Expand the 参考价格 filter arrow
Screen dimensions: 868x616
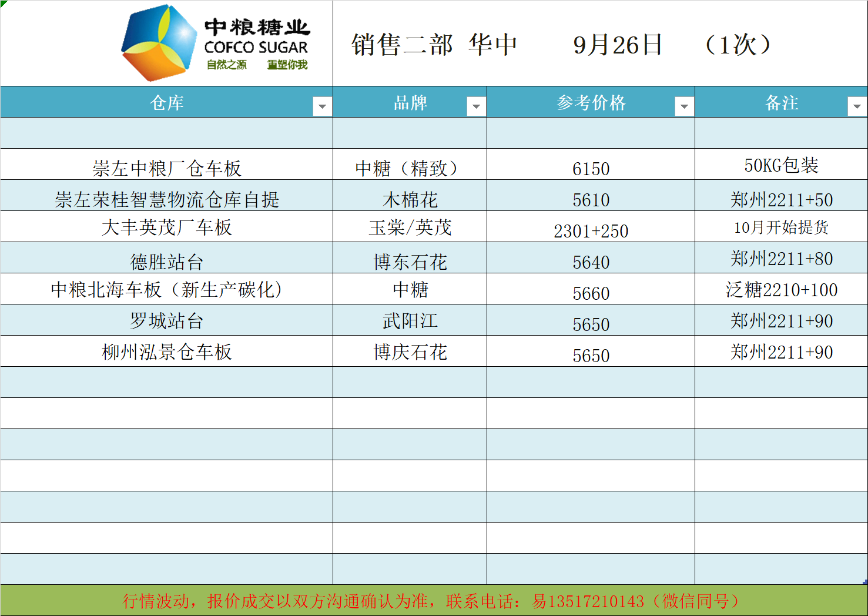click(684, 106)
